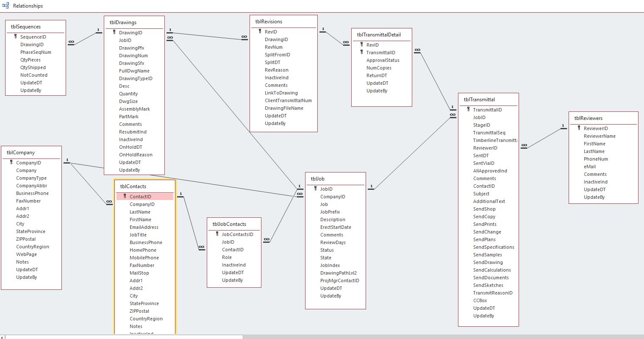Viewport: 644px width, 339px height.
Task: Click the key icon beside RevID in tblTransmittalDetail
Action: [361, 45]
